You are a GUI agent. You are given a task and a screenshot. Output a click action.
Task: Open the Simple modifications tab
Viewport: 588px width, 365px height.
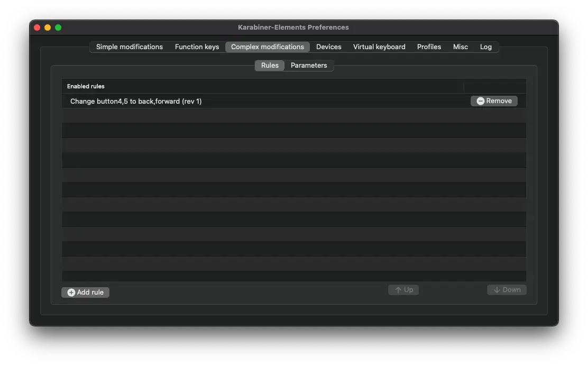[130, 47]
